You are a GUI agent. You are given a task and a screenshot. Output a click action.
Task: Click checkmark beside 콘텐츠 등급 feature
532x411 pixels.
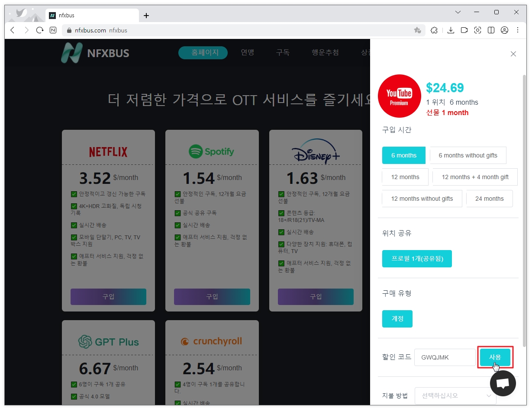click(x=281, y=213)
